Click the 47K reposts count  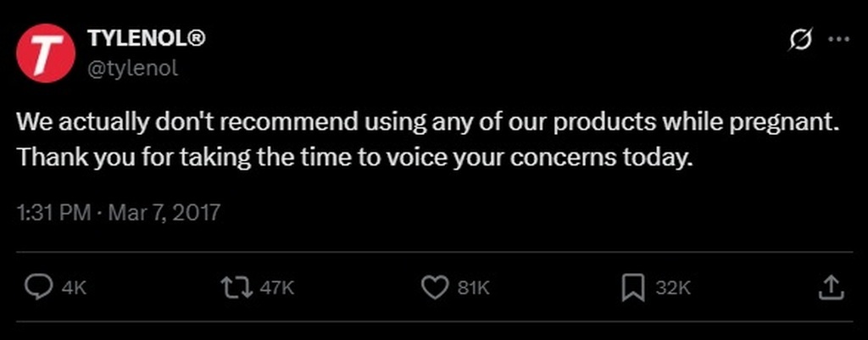tap(275, 288)
